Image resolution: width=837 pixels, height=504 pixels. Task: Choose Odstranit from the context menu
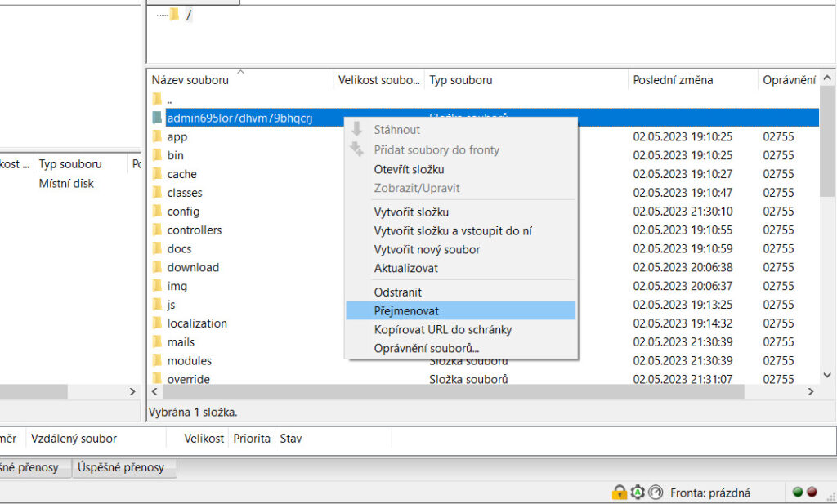click(460, 292)
